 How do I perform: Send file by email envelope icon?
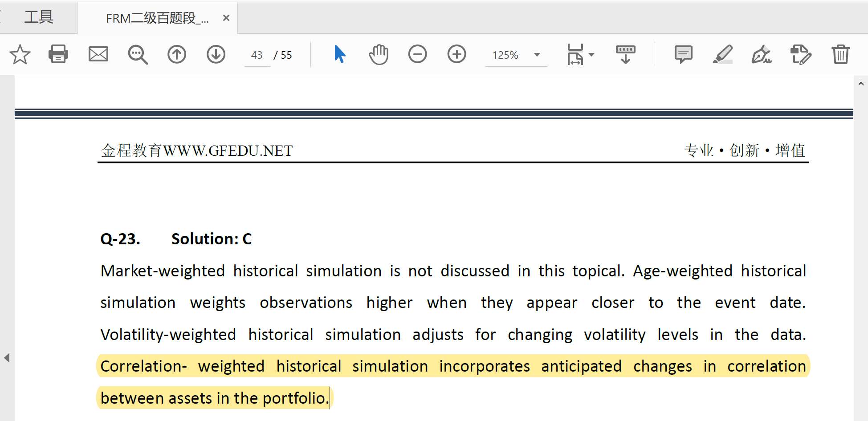98,54
